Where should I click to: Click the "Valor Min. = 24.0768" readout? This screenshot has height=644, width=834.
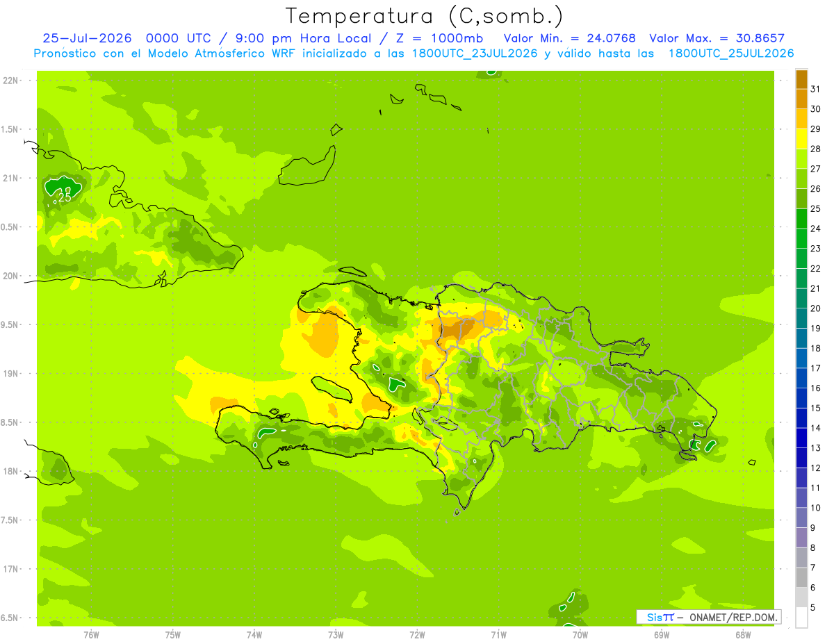(570, 38)
